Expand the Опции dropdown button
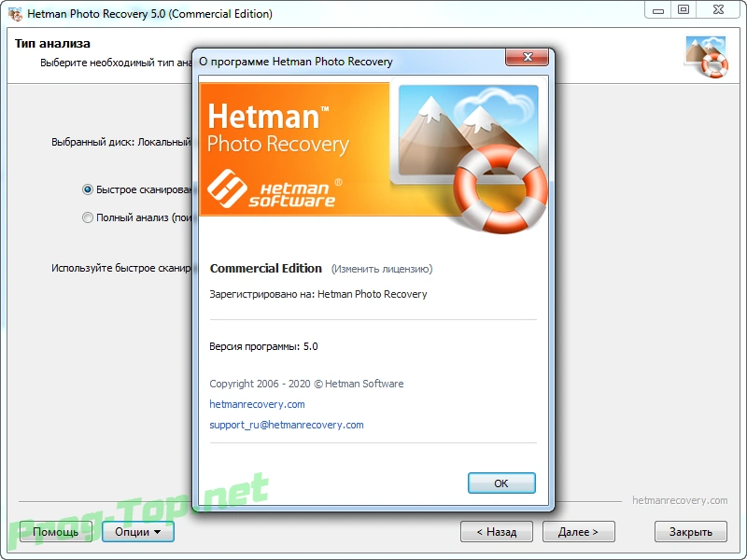747x560 pixels. point(137,531)
